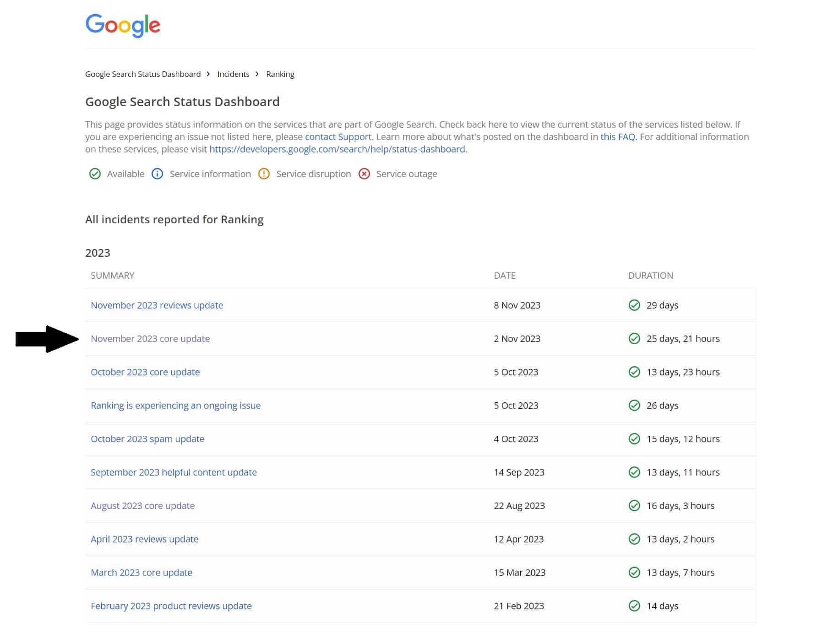
Task: Click green check icon beside 29 days
Action: tap(634, 305)
